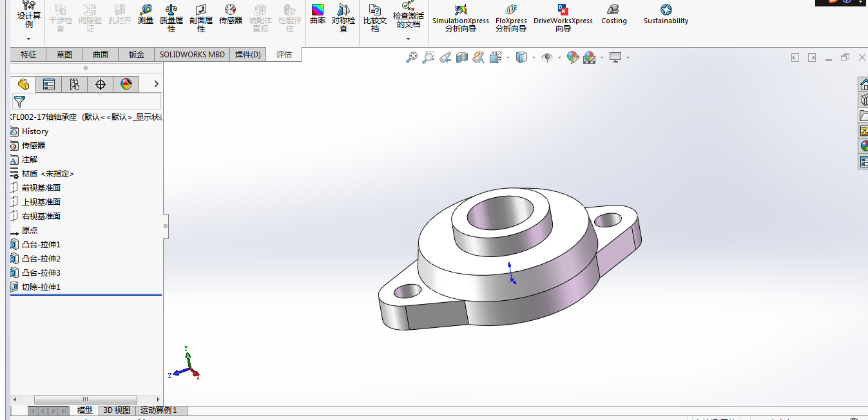Switch to the 钣金 ribbon tab
Viewport: 868px width, 420px height.
137,55
